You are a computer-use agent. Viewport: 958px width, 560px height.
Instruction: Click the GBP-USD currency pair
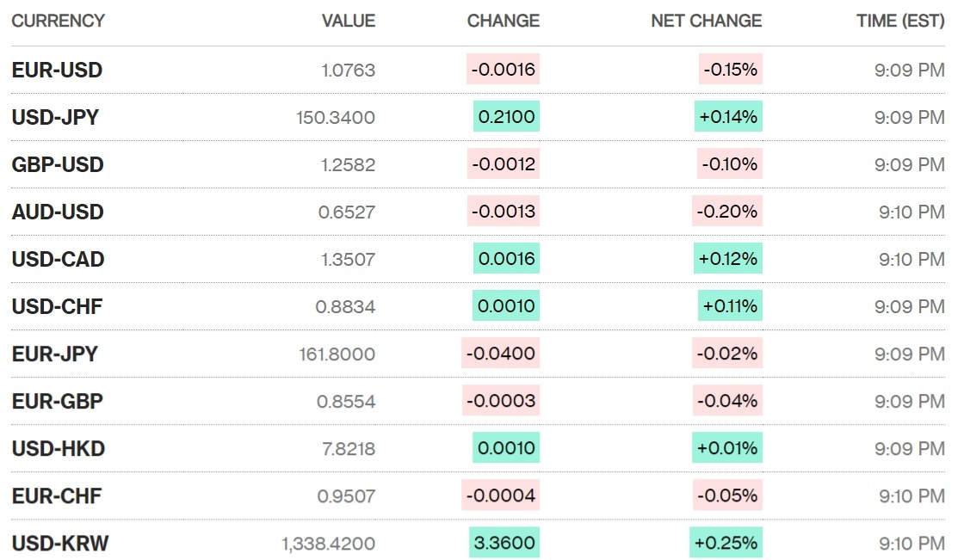pos(58,165)
